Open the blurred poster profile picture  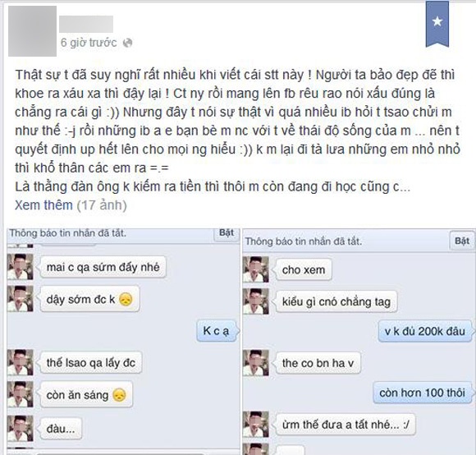[32, 31]
